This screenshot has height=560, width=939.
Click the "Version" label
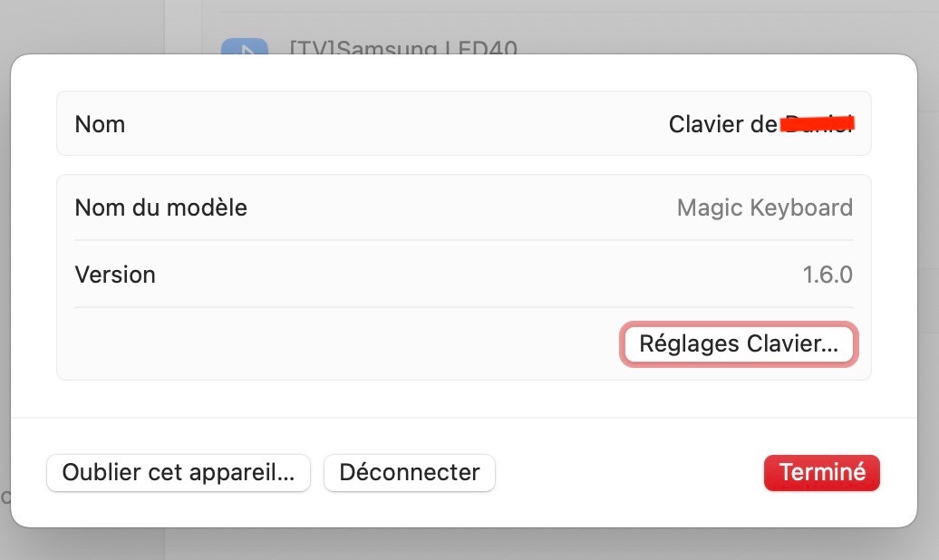pyautogui.click(x=115, y=275)
